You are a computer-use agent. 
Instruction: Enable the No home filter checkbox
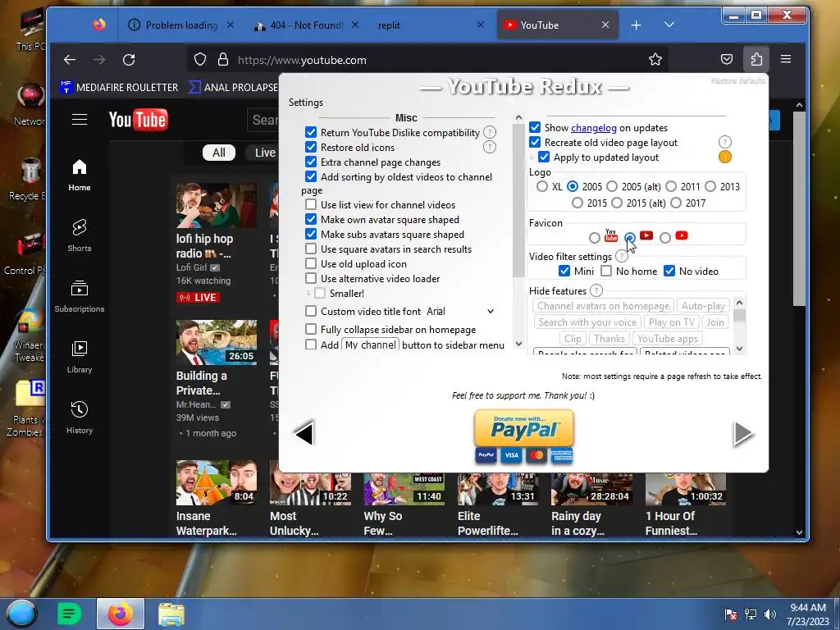[606, 271]
